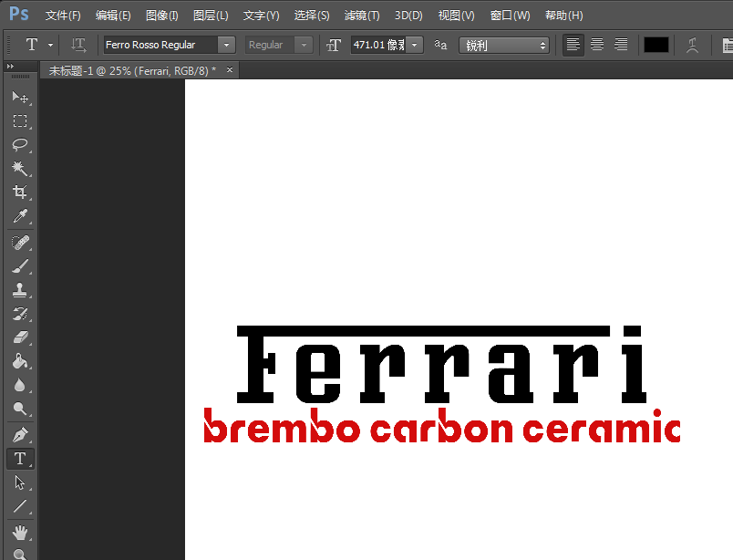This screenshot has height=560, width=733.
Task: Click the Ferro Rosso Regular font field
Action: click(x=160, y=45)
